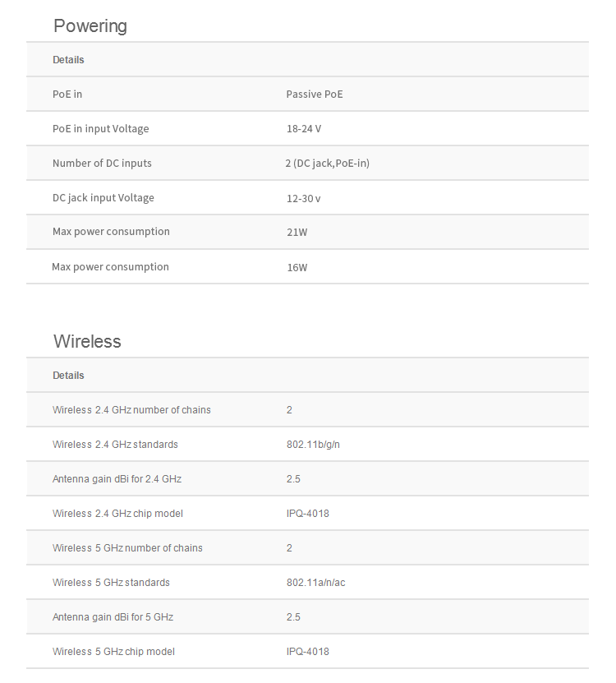Click the "PoE in" label
This screenshot has height=683, width=616.
67,94
